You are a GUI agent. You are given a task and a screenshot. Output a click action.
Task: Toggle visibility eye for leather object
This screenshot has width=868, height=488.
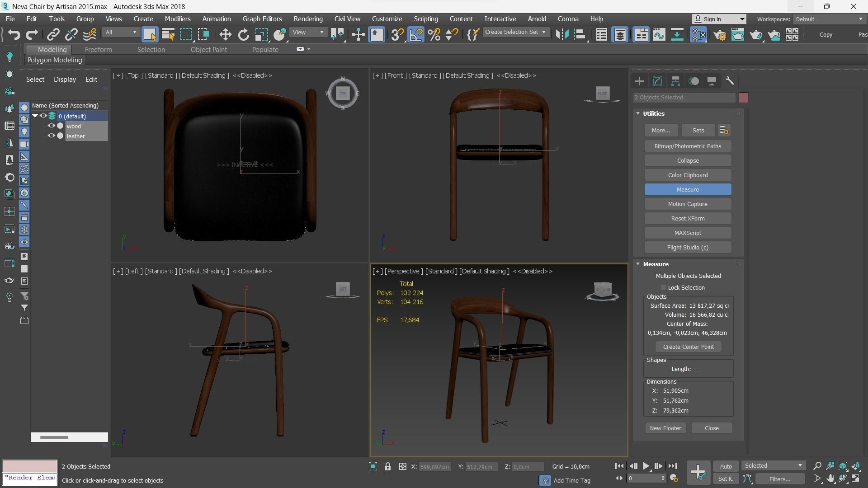point(51,136)
